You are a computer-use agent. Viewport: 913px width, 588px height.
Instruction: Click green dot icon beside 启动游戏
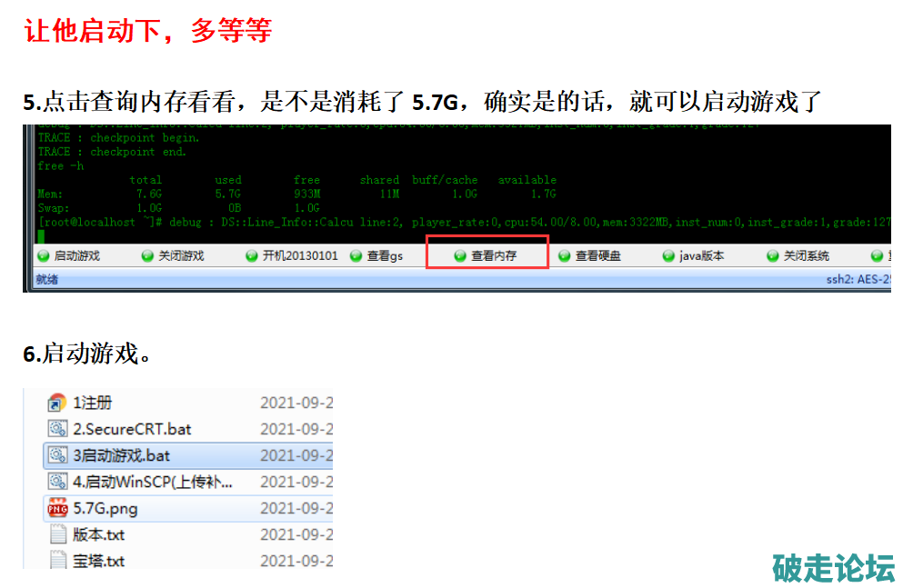click(43, 256)
